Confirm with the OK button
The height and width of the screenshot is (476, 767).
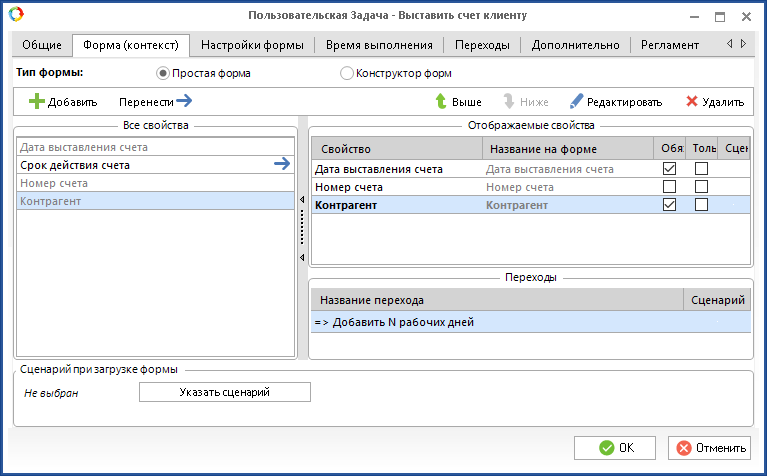point(615,447)
